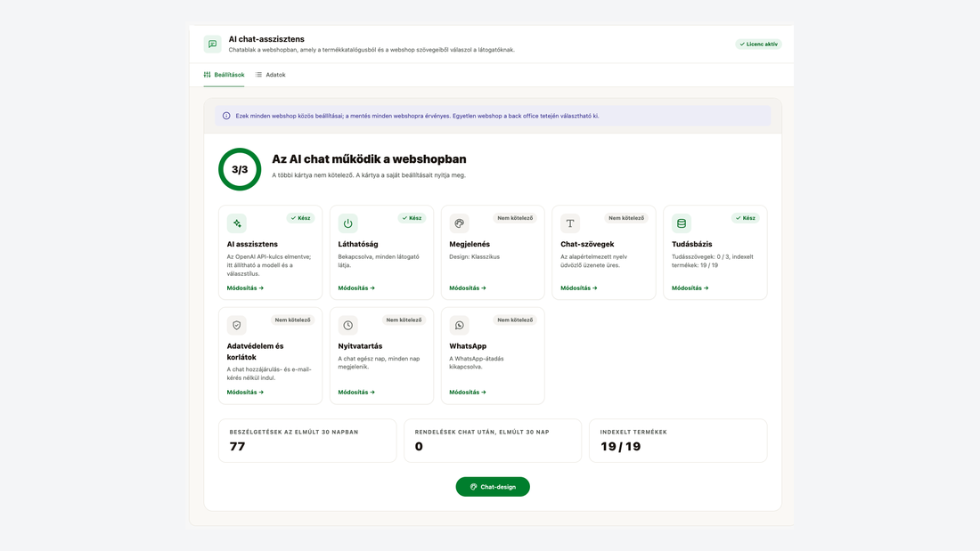Click the WhatsApp logo icon
The height and width of the screenshot is (551, 980).
(x=460, y=325)
